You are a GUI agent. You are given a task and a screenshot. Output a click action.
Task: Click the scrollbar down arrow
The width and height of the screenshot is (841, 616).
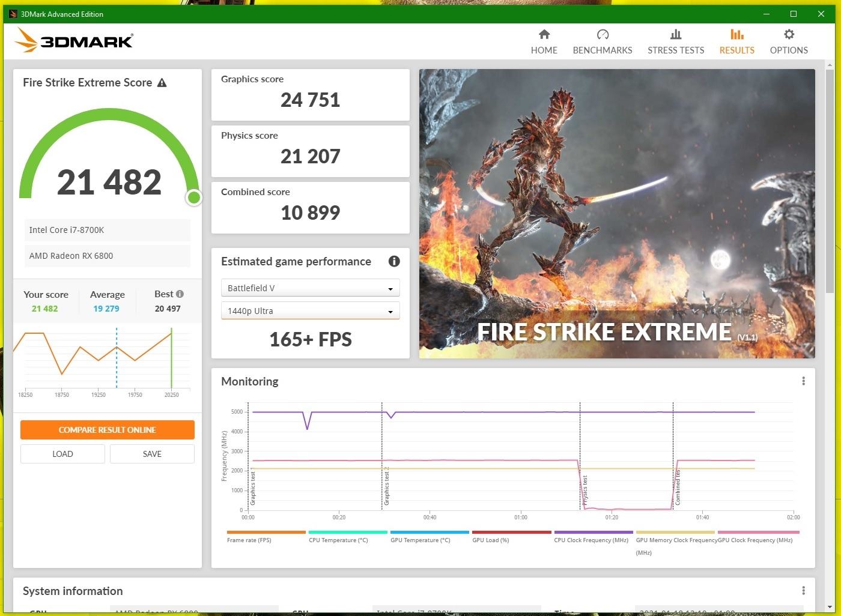(830, 606)
